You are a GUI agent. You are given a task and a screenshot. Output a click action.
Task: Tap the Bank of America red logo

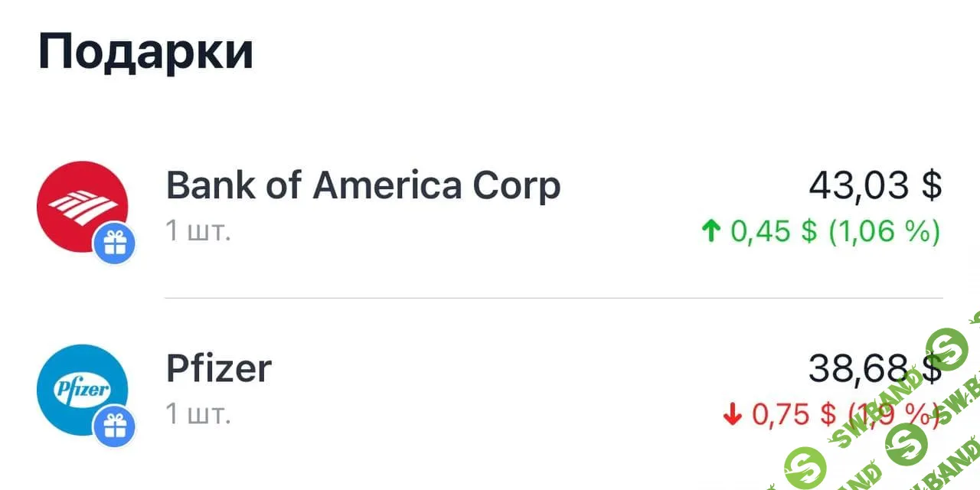click(x=80, y=204)
